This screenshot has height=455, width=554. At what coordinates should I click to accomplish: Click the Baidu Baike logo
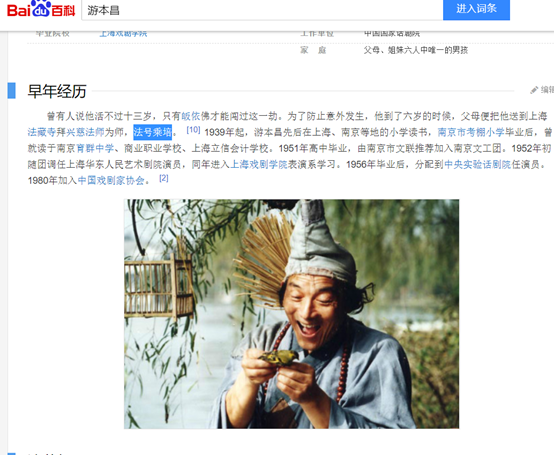41,9
